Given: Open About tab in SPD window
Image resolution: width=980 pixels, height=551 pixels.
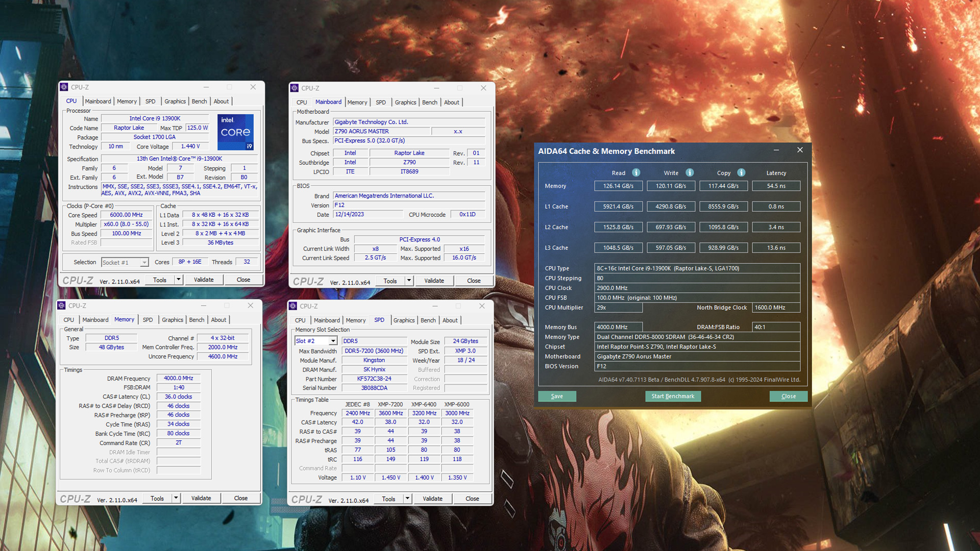Looking at the screenshot, I should click(450, 320).
